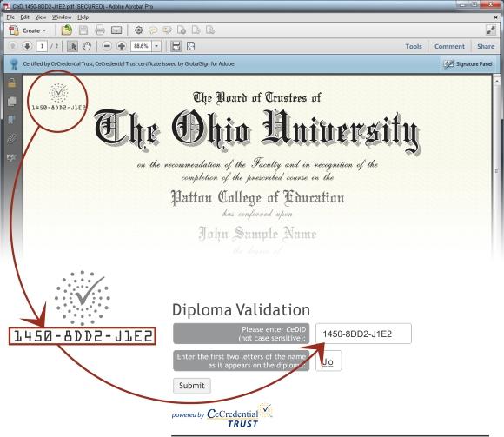
Task: Open the Share pane
Action: tap(486, 46)
